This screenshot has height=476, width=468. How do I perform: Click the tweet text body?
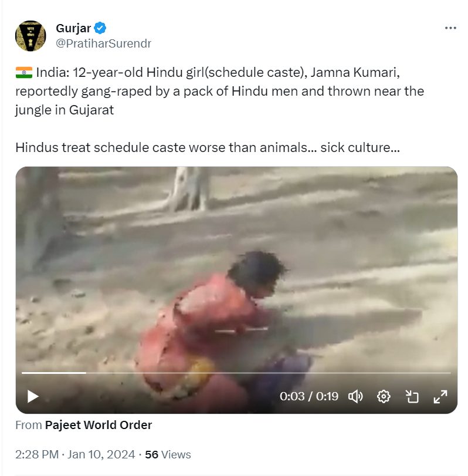[x=219, y=110]
